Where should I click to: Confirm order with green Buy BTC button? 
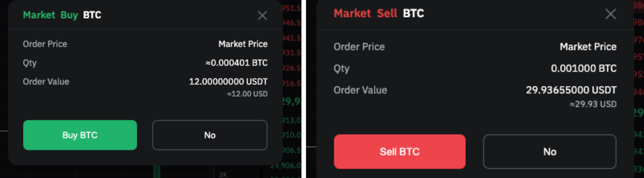point(80,135)
